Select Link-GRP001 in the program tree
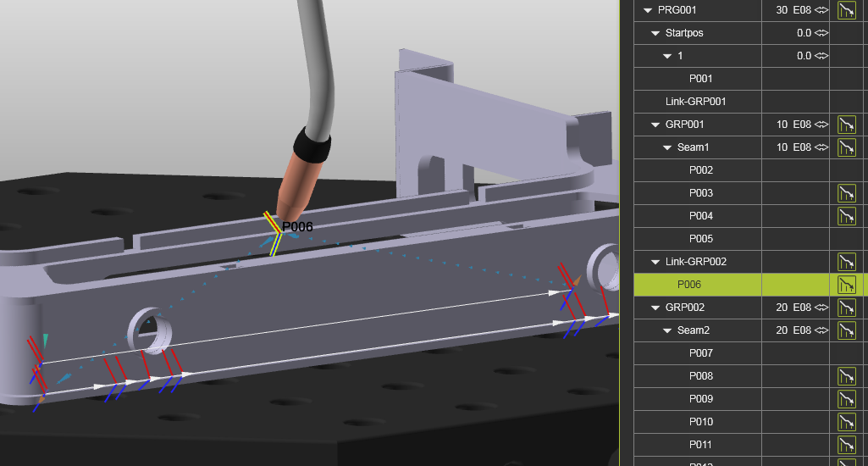 point(695,102)
